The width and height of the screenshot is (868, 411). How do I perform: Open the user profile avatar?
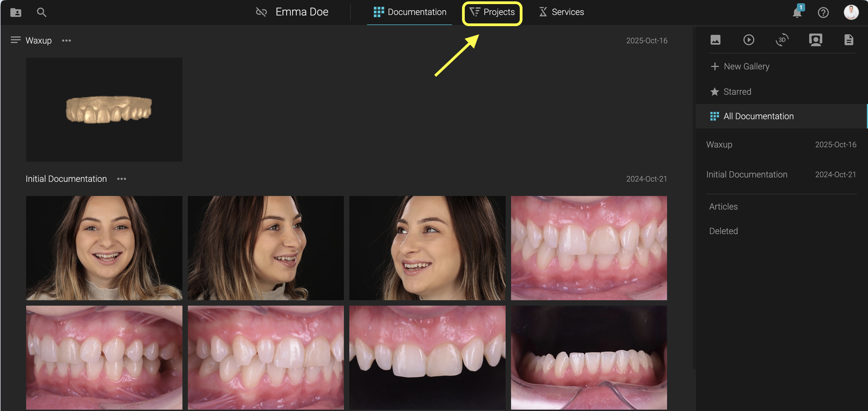pyautogui.click(x=851, y=12)
